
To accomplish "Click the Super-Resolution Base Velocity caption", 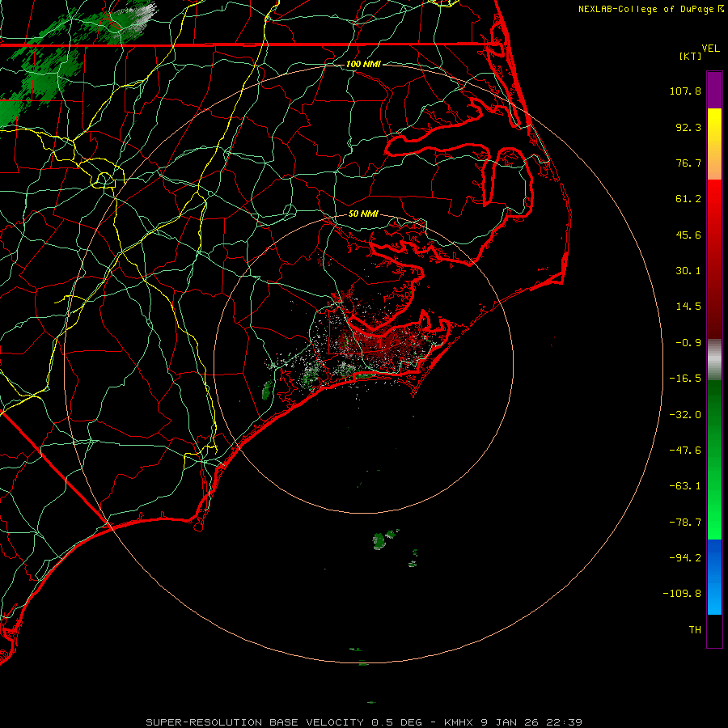I will tap(363, 722).
